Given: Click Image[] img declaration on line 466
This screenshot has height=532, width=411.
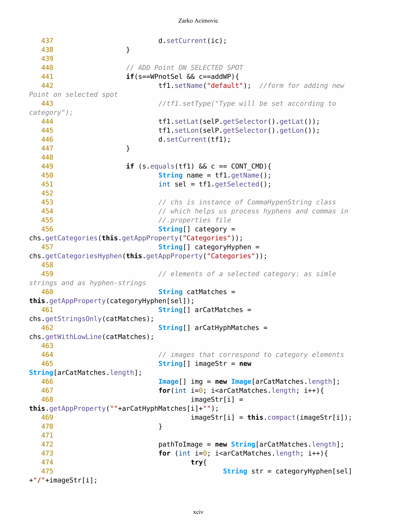Looking at the screenshot, I should coord(249,382).
